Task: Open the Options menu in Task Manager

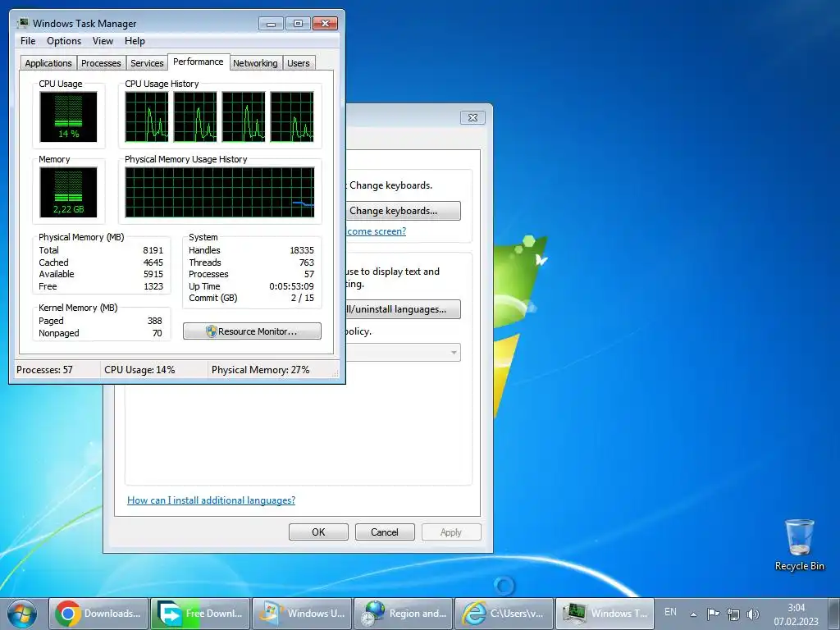Action: [x=64, y=41]
